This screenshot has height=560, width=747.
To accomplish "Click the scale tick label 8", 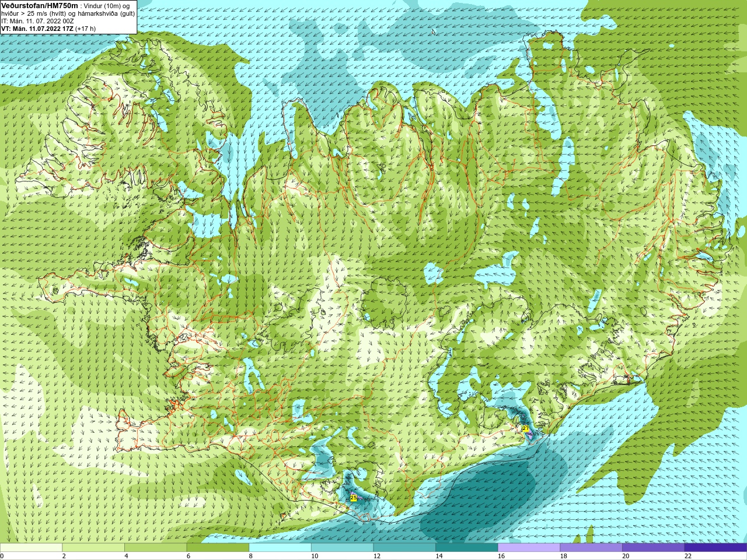I will (x=250, y=556).
